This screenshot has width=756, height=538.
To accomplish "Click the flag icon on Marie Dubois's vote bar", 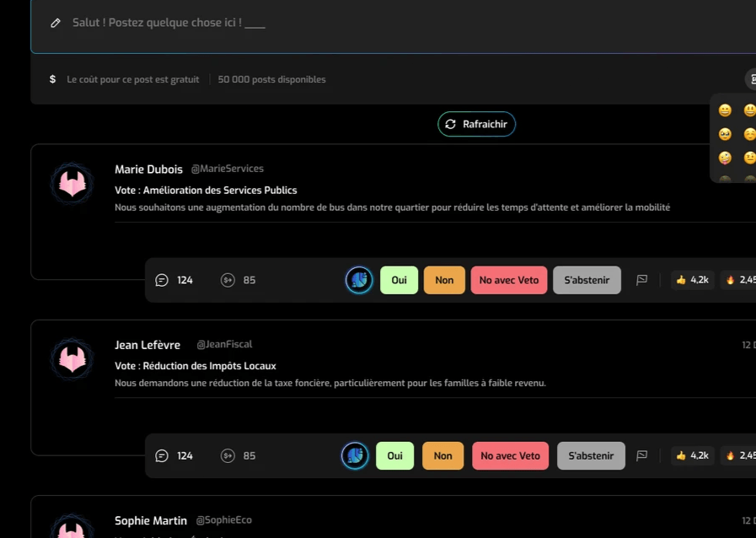I will coord(641,280).
